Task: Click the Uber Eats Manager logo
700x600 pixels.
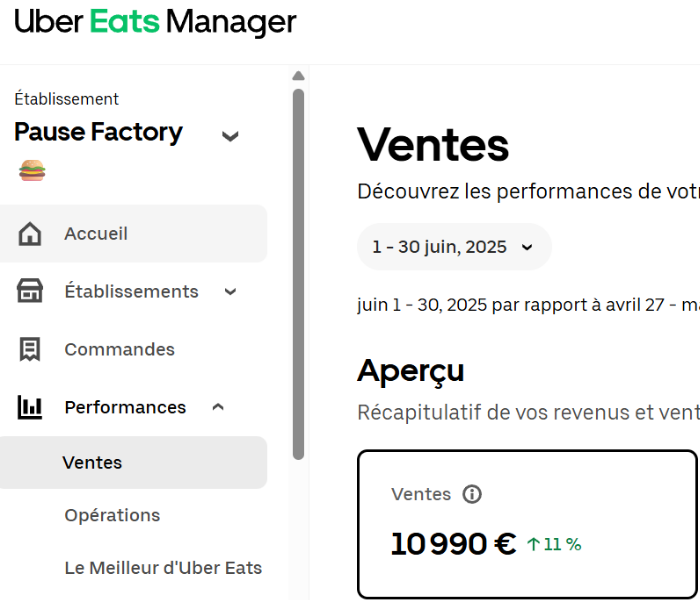Action: click(155, 22)
